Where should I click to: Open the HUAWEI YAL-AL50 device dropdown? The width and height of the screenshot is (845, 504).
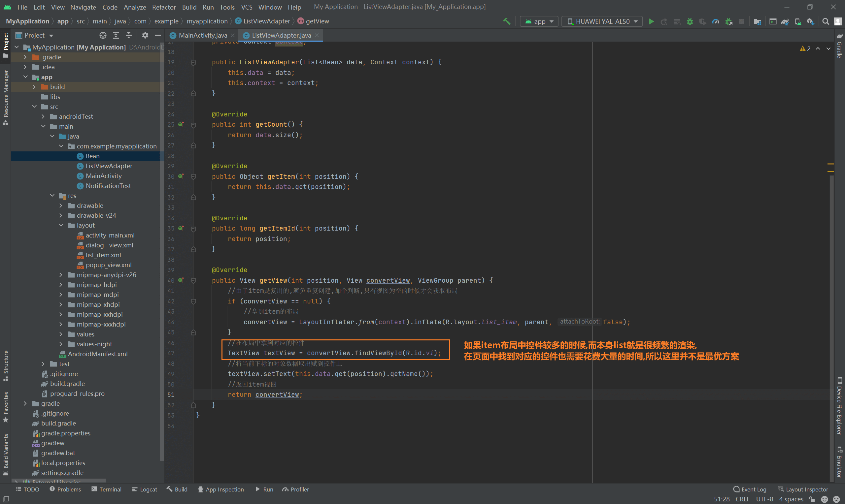602,21
